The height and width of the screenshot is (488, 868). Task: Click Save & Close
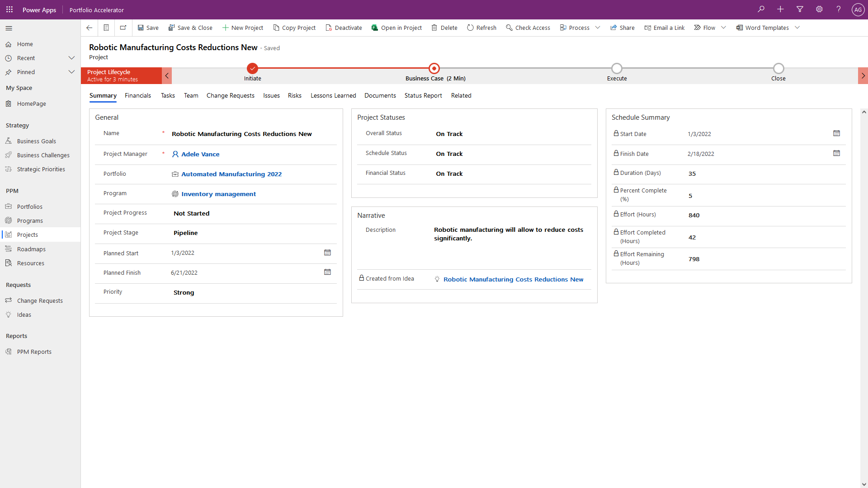pos(190,28)
